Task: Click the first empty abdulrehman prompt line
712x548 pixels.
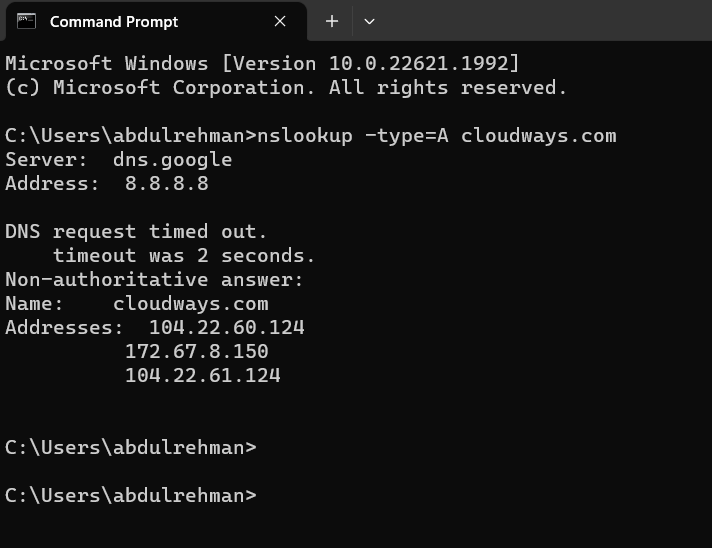Action: click(x=130, y=447)
